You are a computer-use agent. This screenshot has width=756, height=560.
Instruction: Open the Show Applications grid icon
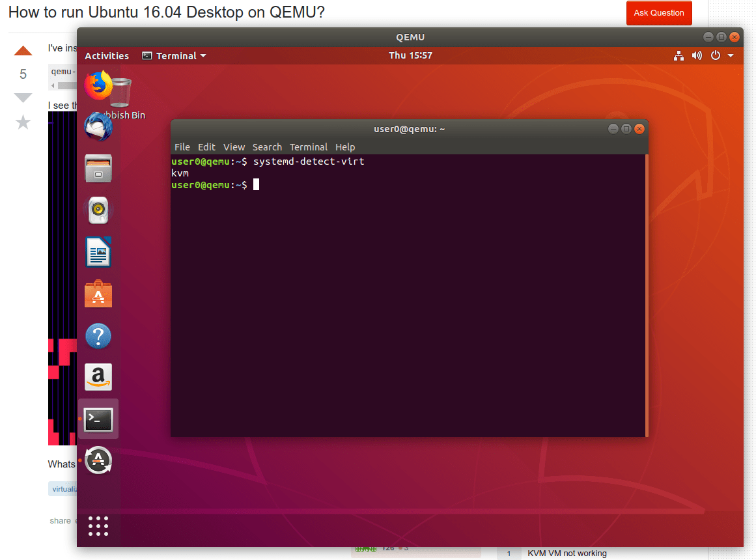pyautogui.click(x=98, y=526)
